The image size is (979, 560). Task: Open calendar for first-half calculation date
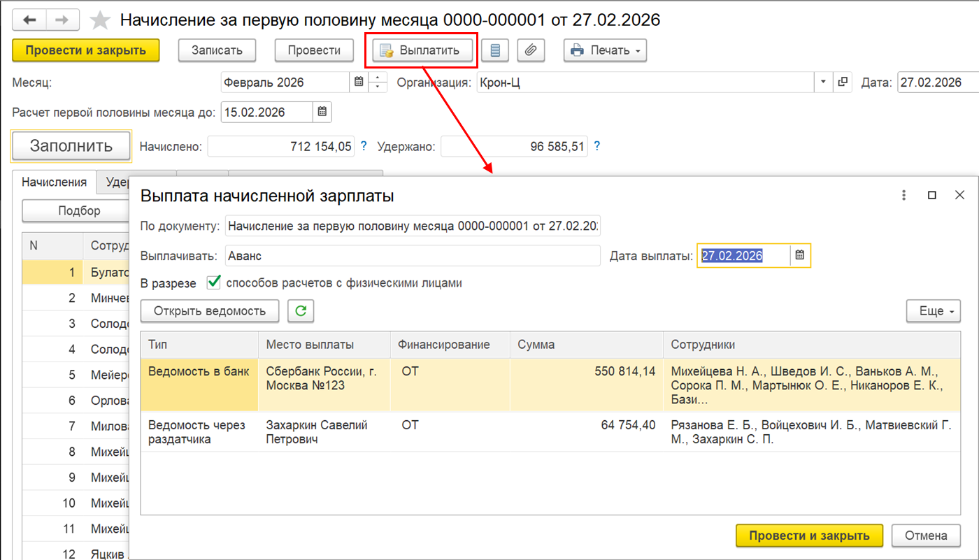coord(322,112)
